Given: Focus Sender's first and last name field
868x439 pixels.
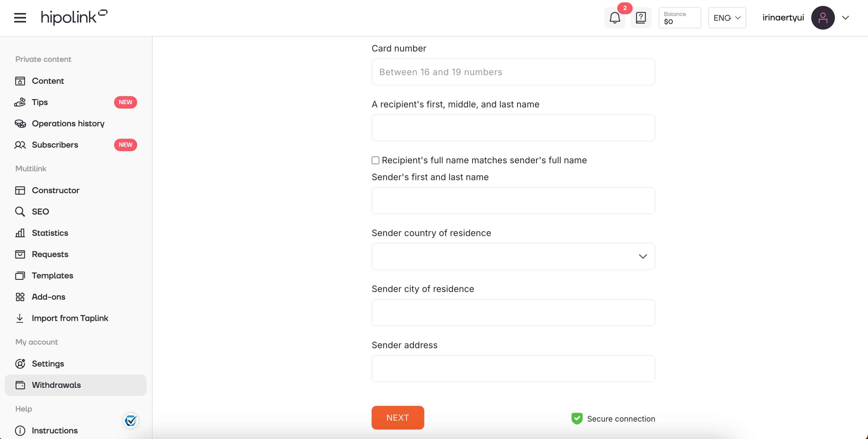Looking at the screenshot, I should click(x=513, y=201).
